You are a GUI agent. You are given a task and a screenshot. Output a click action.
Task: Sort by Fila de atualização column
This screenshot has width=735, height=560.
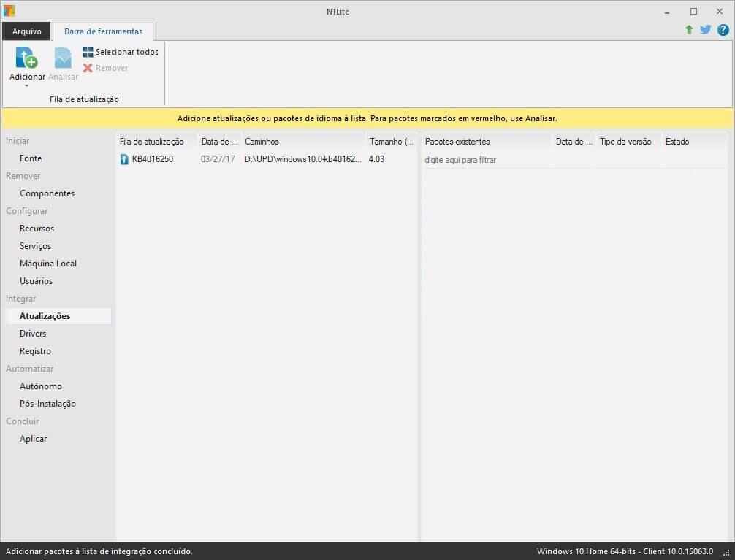(156, 142)
